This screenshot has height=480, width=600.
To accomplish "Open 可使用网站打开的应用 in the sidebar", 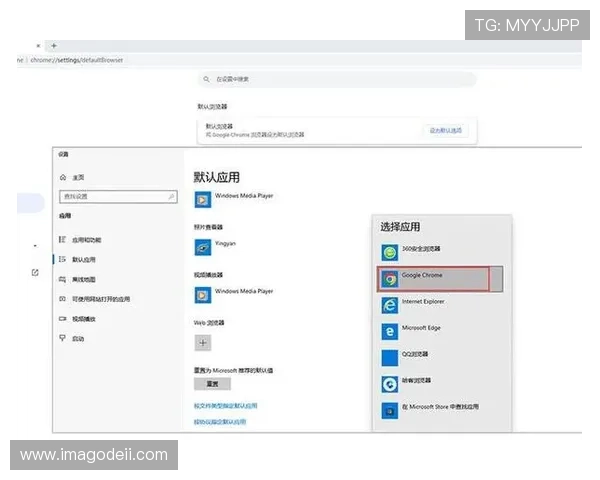I will click(x=95, y=299).
